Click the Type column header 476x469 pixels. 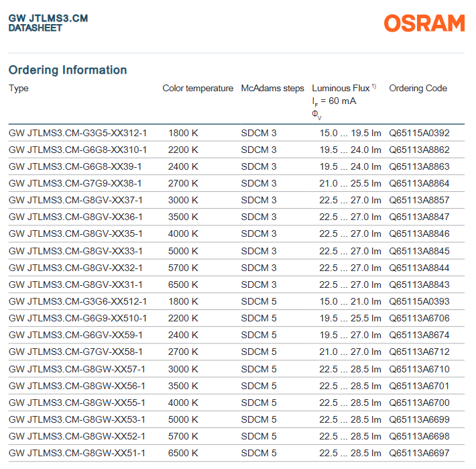[x=19, y=88]
